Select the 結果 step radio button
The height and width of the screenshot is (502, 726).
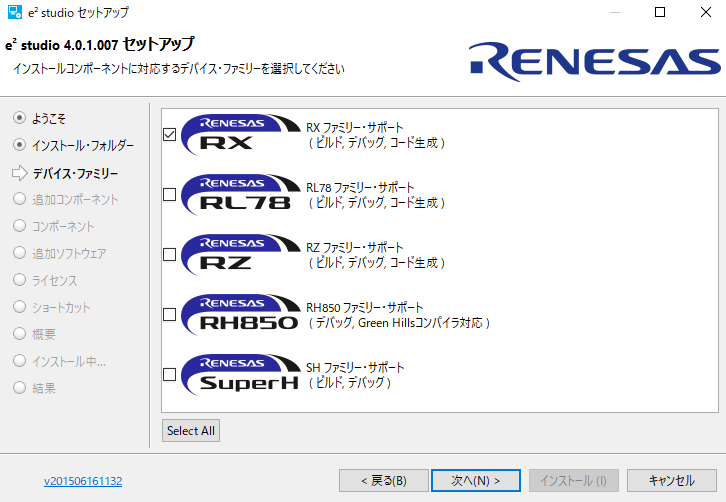click(x=19, y=388)
